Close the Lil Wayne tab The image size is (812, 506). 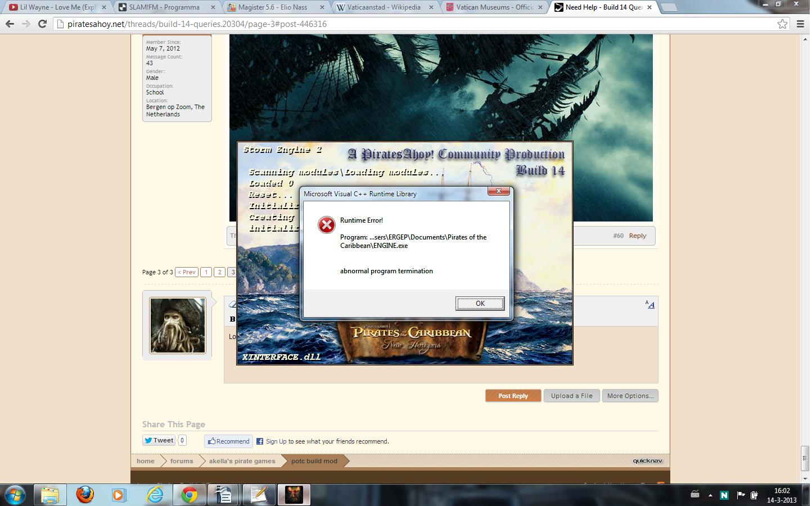[x=104, y=7]
